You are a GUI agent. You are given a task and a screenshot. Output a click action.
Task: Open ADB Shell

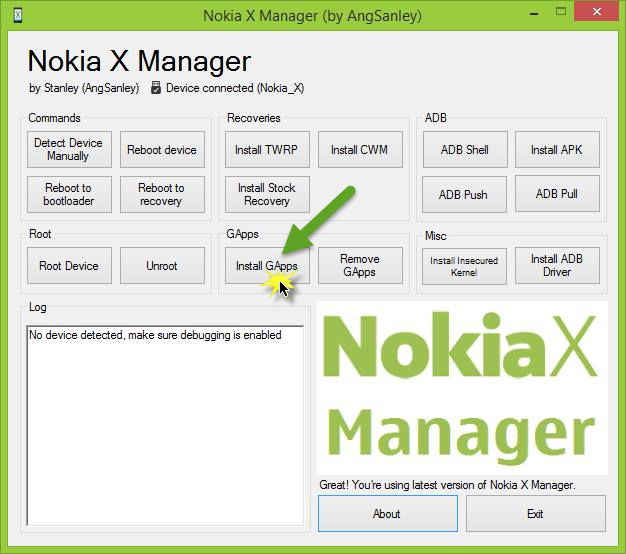click(x=465, y=150)
